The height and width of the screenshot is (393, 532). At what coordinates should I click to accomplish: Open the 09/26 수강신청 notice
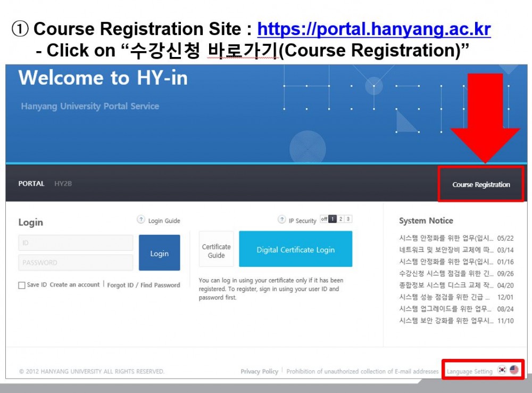point(456,273)
